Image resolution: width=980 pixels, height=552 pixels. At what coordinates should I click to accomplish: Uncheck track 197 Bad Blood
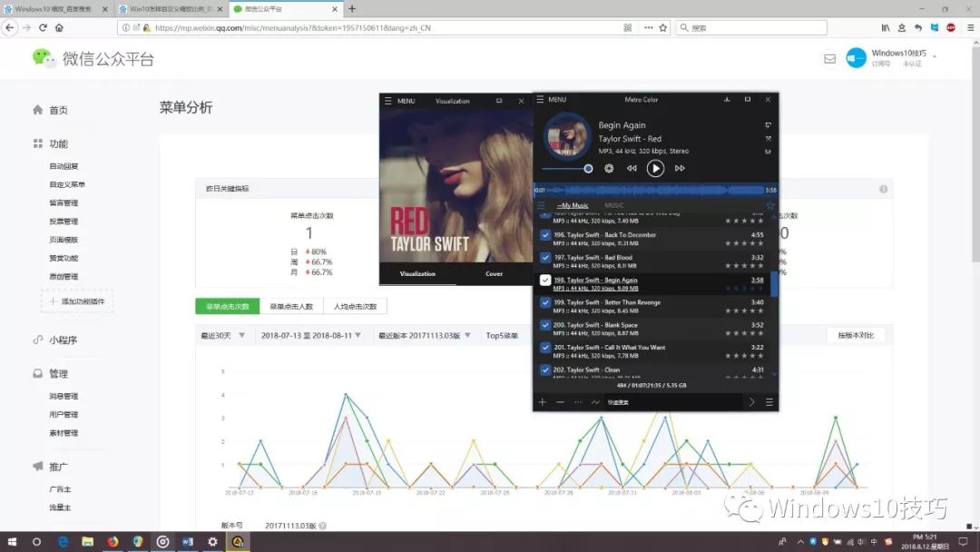(x=545, y=258)
